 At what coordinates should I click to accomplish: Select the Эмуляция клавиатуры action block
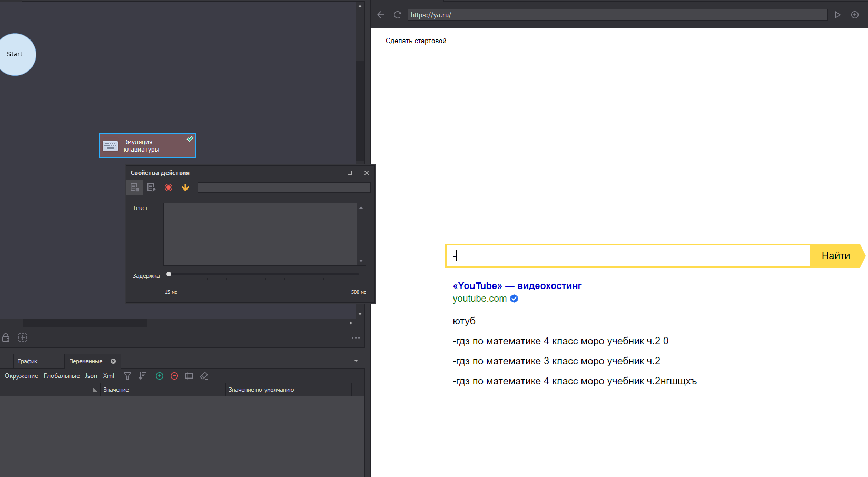147,146
